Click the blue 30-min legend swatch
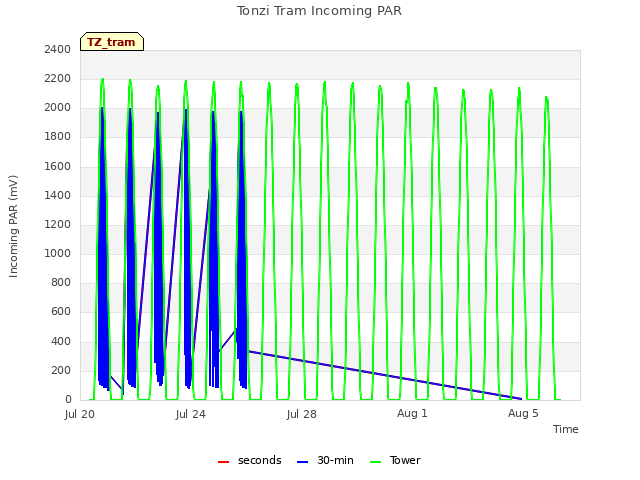The height and width of the screenshot is (480, 640). (x=302, y=462)
